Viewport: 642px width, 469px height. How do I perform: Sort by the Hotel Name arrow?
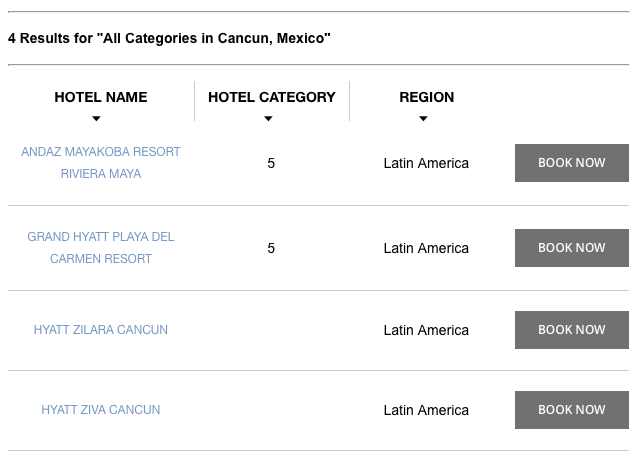pos(96,119)
